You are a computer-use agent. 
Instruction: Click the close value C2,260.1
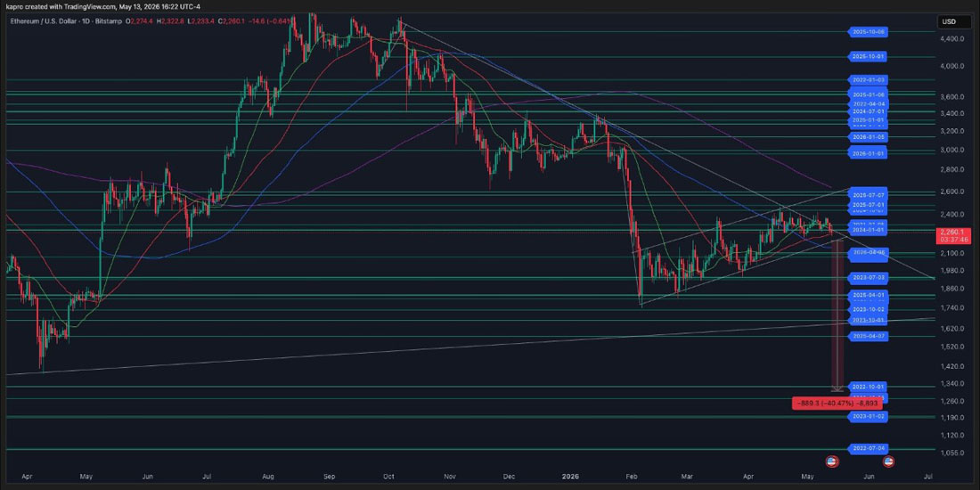pos(233,21)
